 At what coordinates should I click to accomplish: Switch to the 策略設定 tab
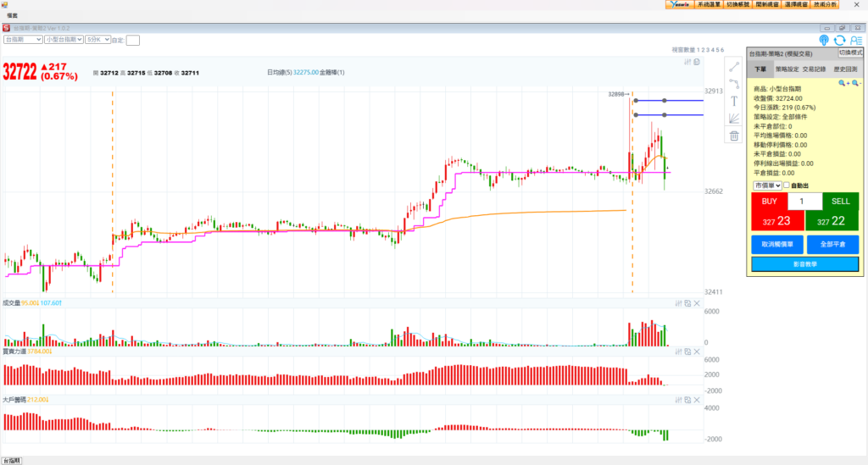coord(787,69)
